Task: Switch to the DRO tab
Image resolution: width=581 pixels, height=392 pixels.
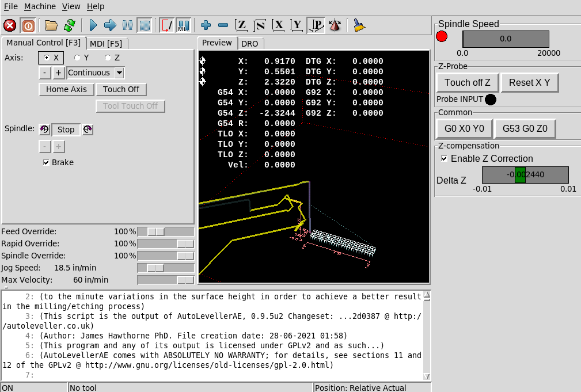Action: (x=249, y=44)
